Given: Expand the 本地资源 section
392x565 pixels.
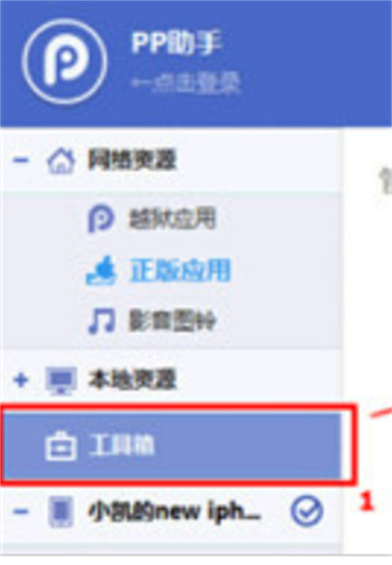Looking at the screenshot, I should pyautogui.click(x=20, y=379).
